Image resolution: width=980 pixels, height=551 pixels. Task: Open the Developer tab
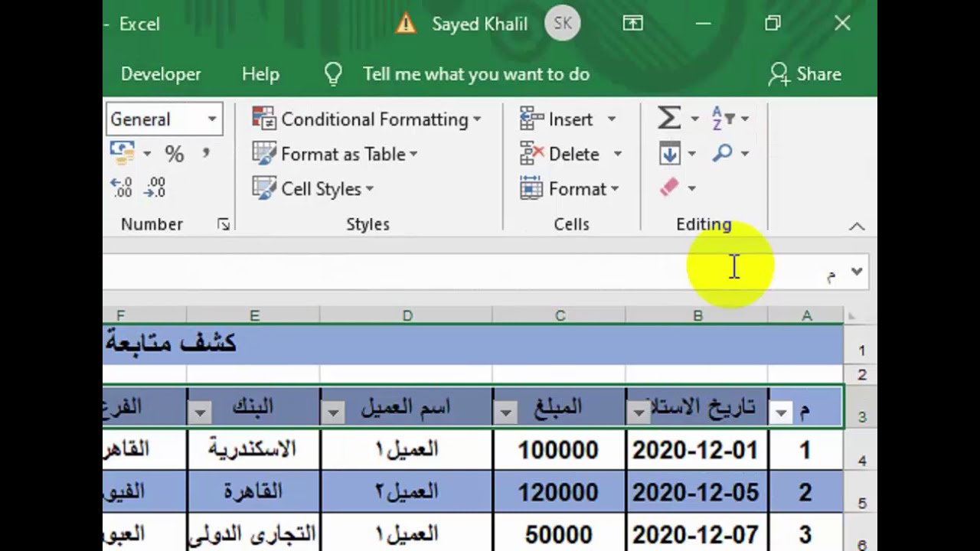point(161,74)
